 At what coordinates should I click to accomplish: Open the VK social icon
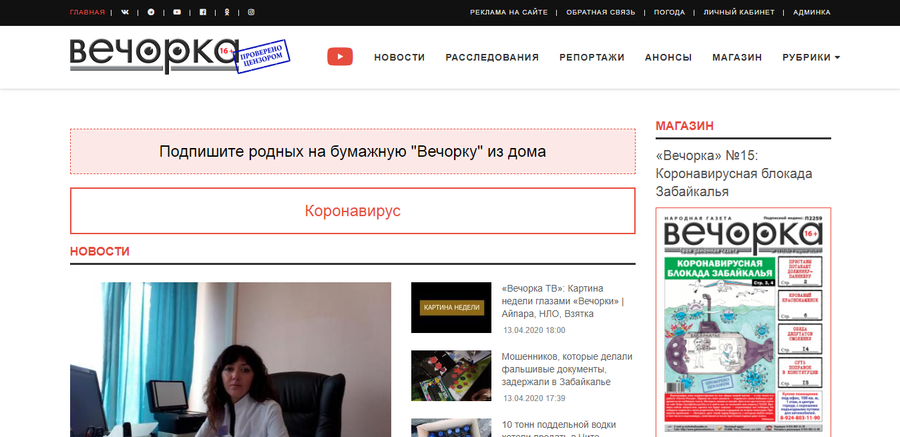click(x=125, y=12)
